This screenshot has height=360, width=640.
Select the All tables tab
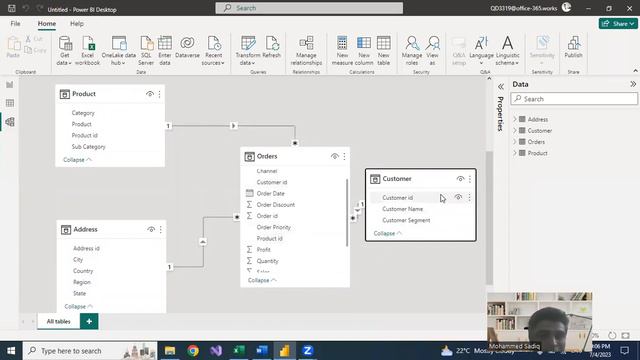(58, 321)
